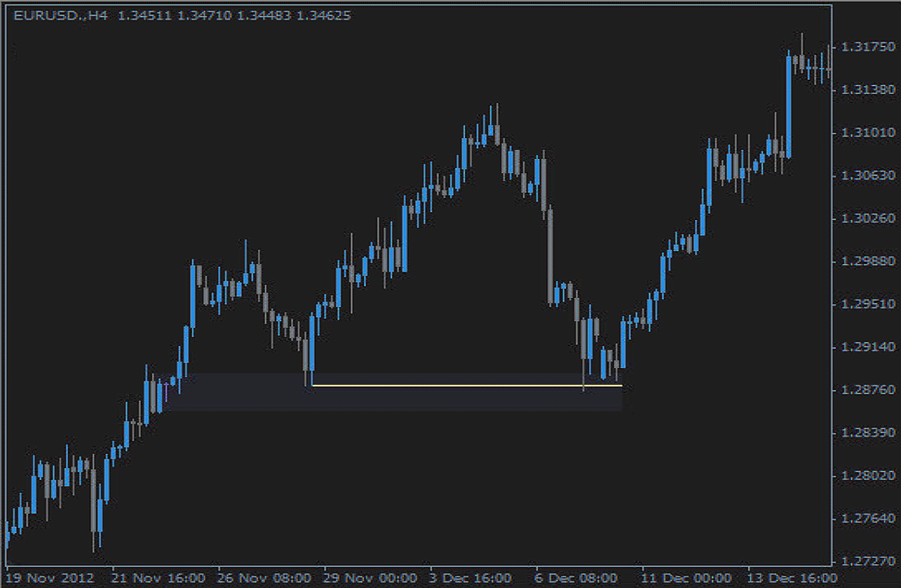Click the 11 Dec 00:00 time label
The height and width of the screenshot is (588, 901).
coord(686,578)
